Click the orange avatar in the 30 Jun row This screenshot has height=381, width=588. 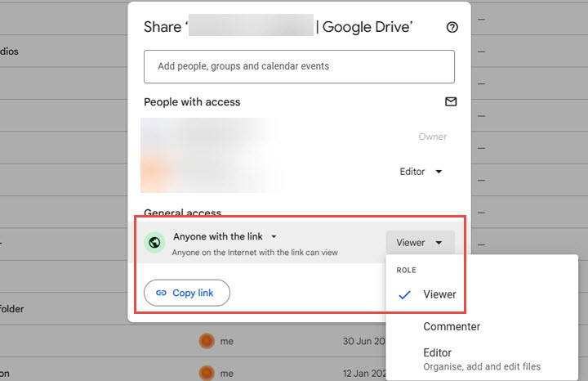coord(207,341)
